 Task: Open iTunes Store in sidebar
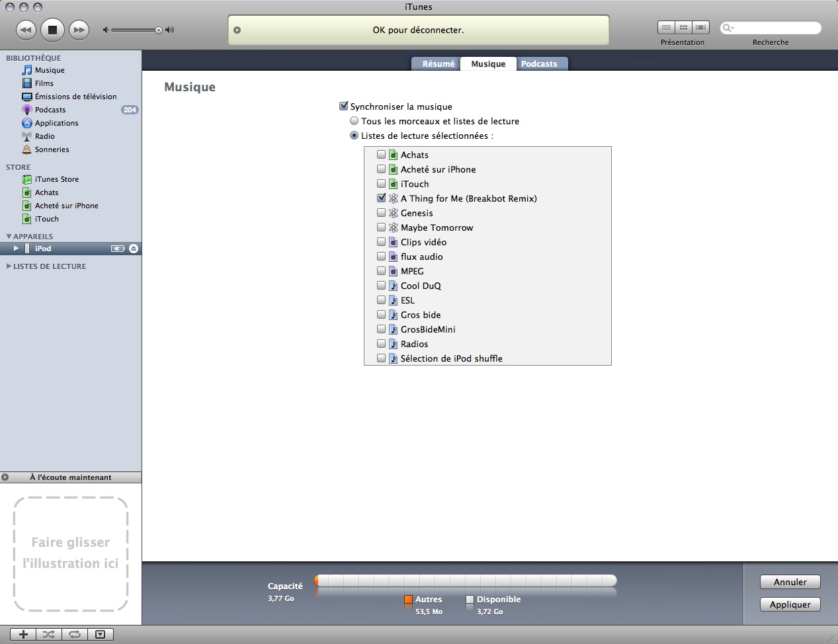coord(56,179)
